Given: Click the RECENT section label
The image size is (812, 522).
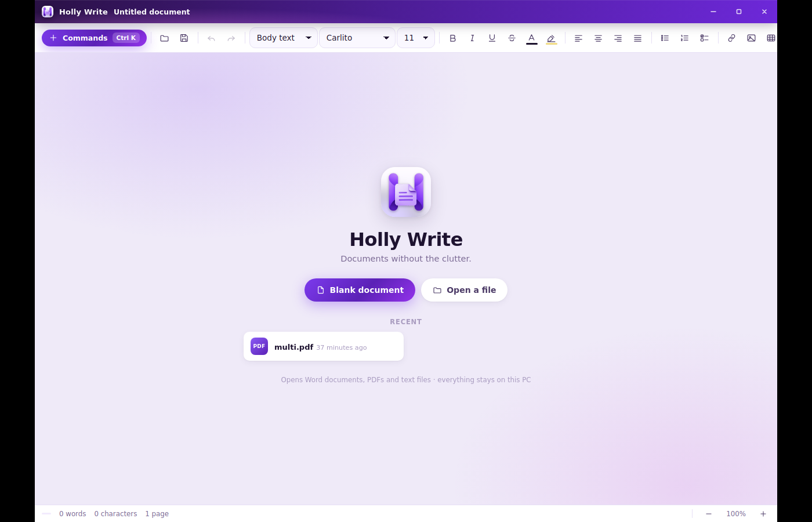Looking at the screenshot, I should (406, 322).
